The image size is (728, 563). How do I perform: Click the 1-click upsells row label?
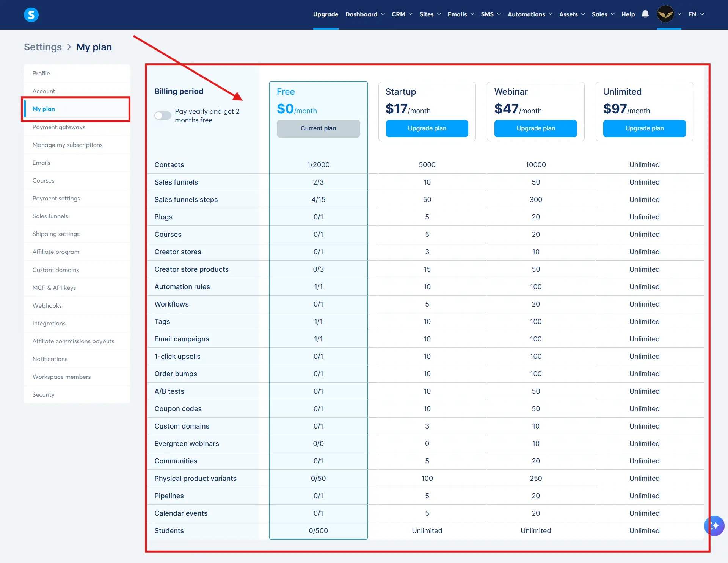point(177,357)
